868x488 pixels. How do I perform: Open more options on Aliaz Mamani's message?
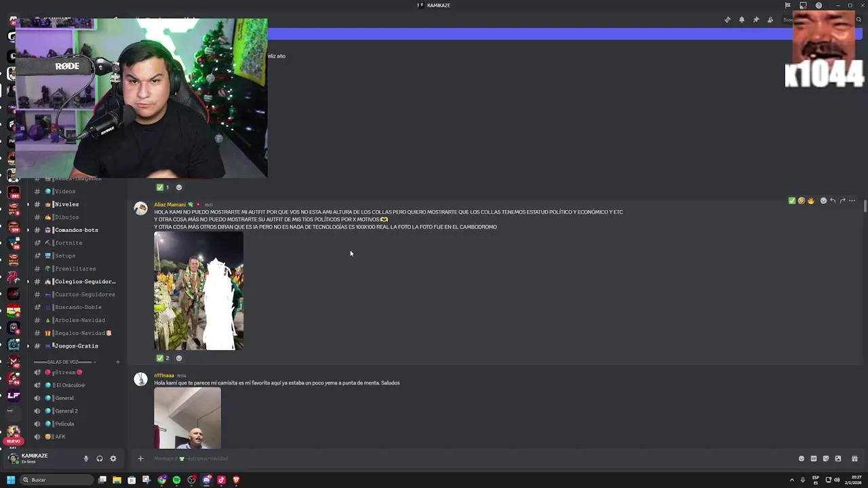pyautogui.click(x=852, y=201)
